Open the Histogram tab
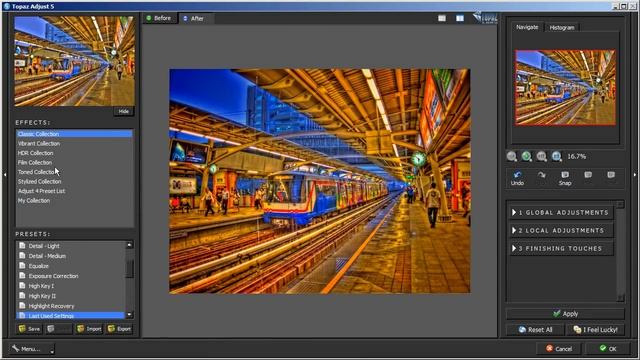 point(562,28)
